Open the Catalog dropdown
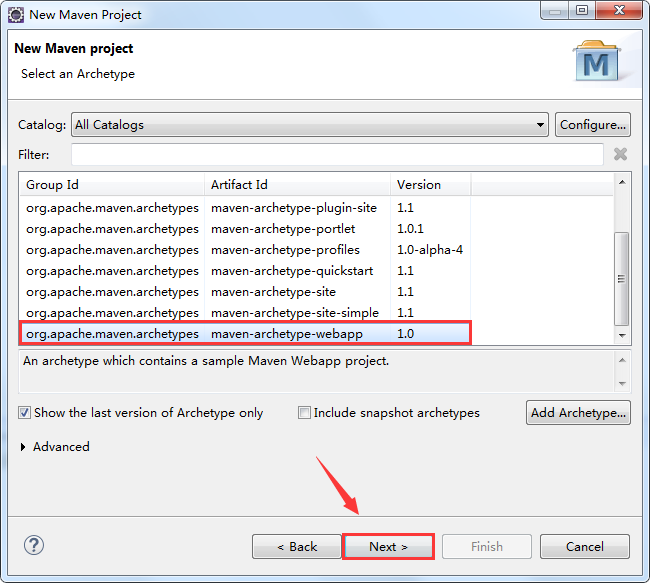 click(x=310, y=124)
